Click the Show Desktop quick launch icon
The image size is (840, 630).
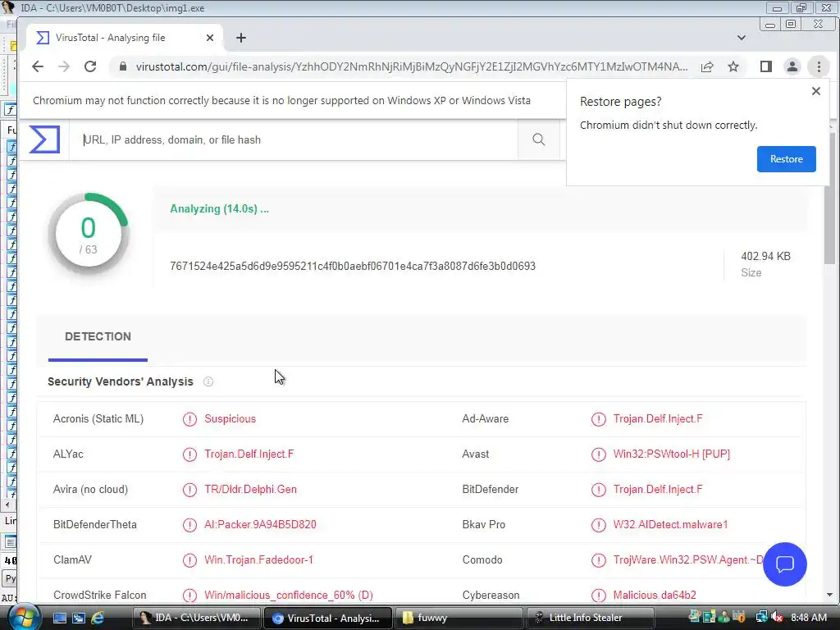click(x=59, y=618)
